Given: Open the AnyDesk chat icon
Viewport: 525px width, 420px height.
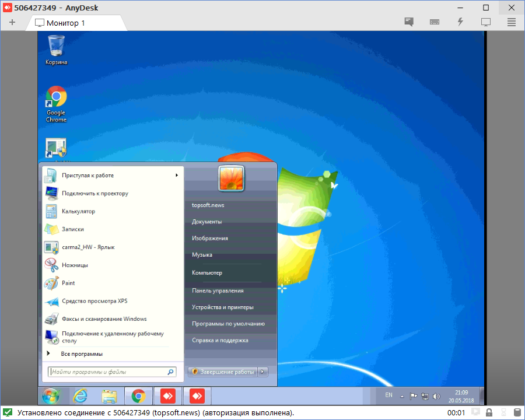Looking at the screenshot, I should [x=409, y=22].
